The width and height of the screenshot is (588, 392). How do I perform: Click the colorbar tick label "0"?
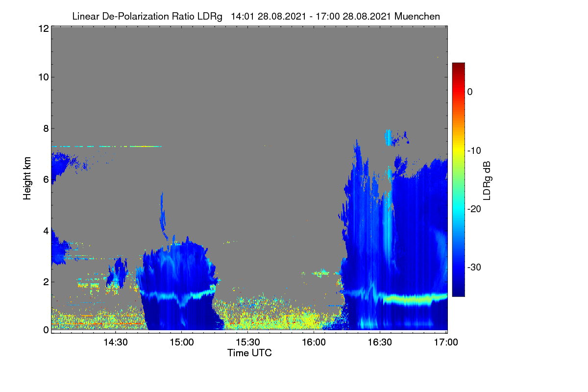pyautogui.click(x=470, y=92)
